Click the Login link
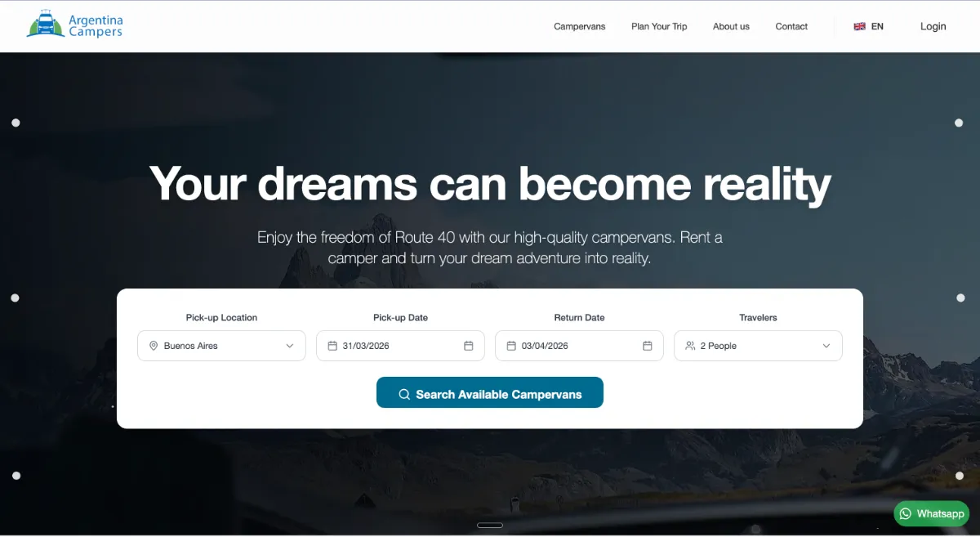 [933, 26]
